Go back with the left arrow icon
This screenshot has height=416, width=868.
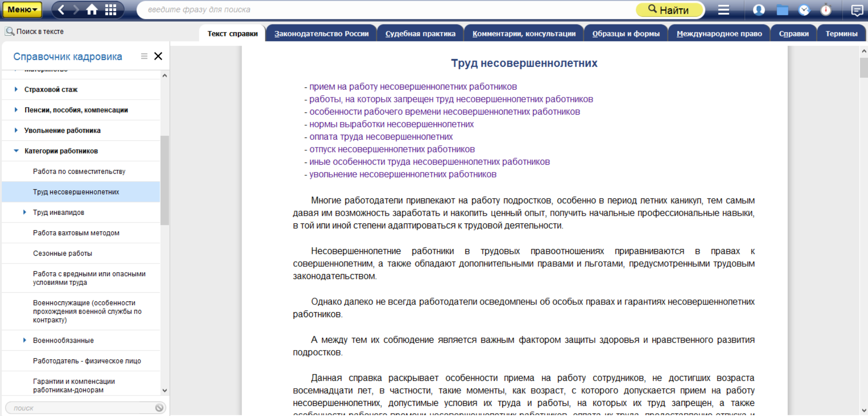tap(61, 10)
